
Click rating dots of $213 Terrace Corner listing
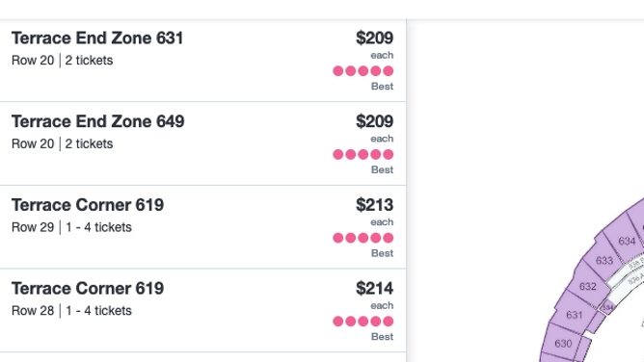[x=363, y=238]
